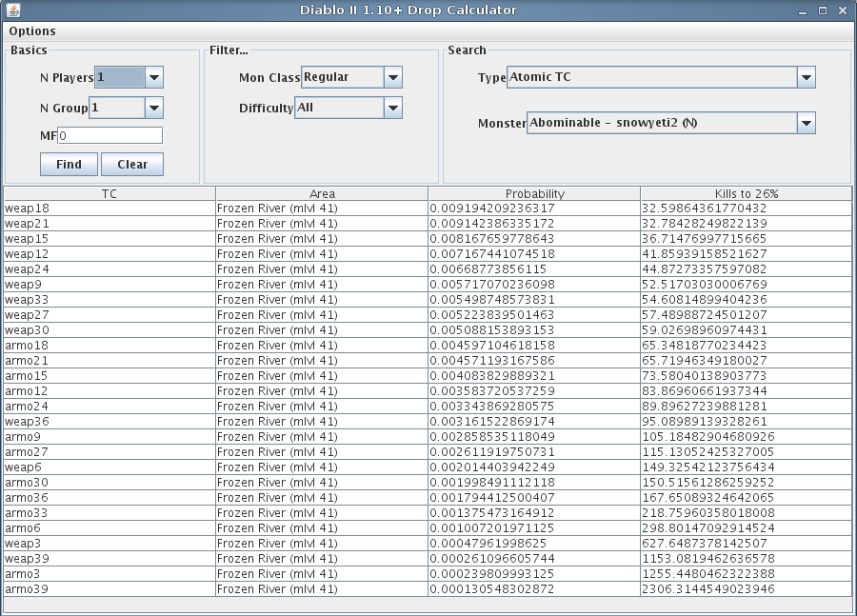The width and height of the screenshot is (857, 616).
Task: Open the Java window menu icon
Action: (10, 10)
